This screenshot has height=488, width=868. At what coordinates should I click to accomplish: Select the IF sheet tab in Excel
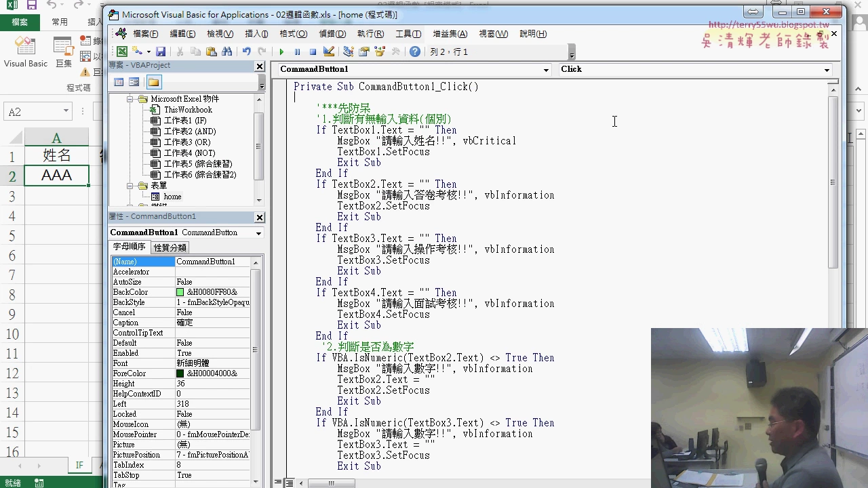click(x=79, y=465)
